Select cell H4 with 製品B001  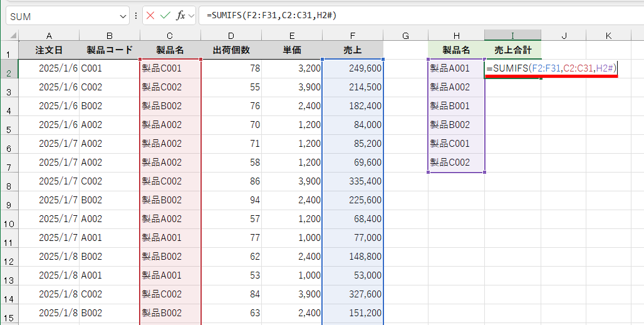[456, 106]
